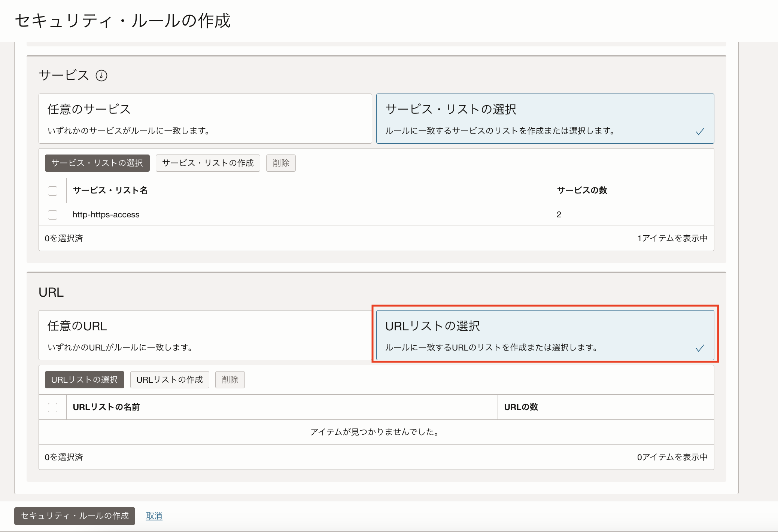Open サービス・リストの作成 button
The height and width of the screenshot is (532, 778).
point(208,163)
